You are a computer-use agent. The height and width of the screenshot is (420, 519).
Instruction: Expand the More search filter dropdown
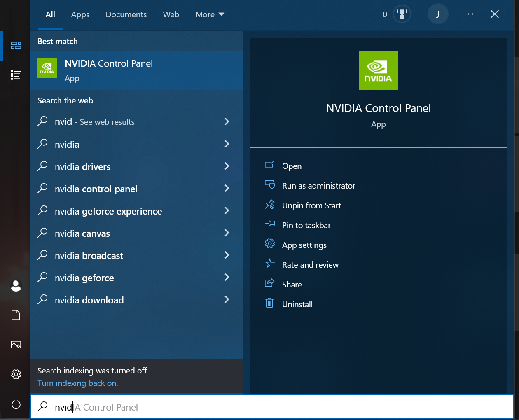pos(210,14)
